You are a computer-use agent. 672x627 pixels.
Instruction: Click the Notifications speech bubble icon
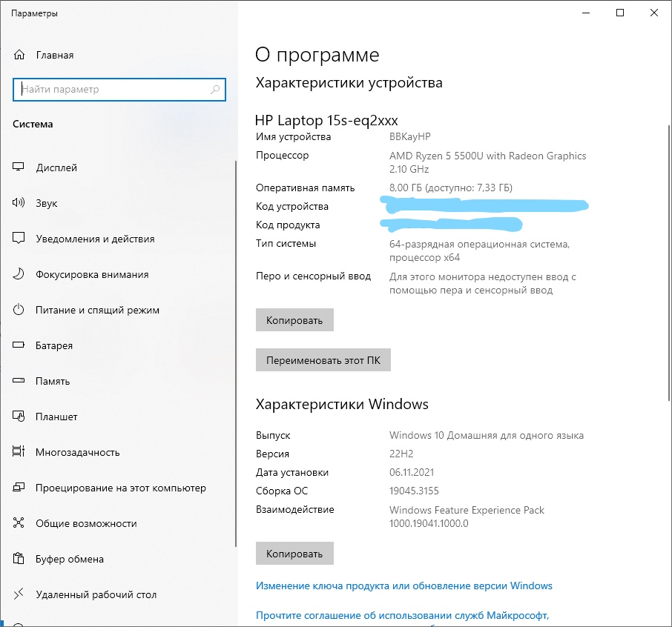[19, 238]
